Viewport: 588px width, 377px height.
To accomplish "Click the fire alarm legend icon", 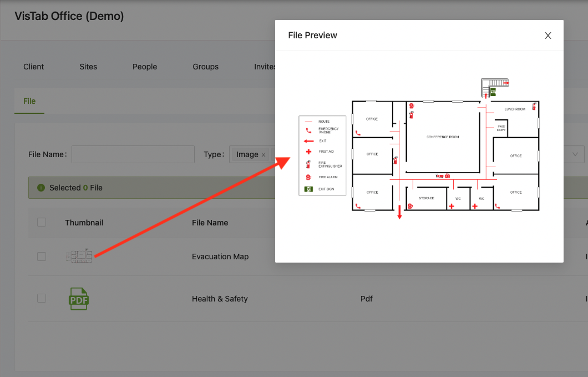I will tap(308, 177).
